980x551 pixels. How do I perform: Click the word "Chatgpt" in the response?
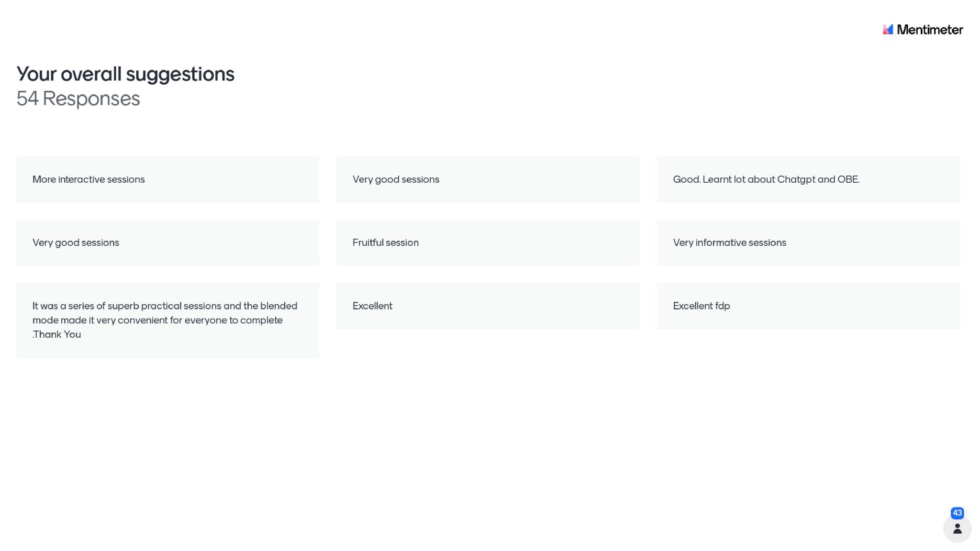coord(796,179)
